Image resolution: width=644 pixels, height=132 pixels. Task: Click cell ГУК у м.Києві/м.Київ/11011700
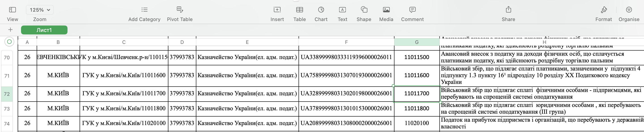point(124,94)
